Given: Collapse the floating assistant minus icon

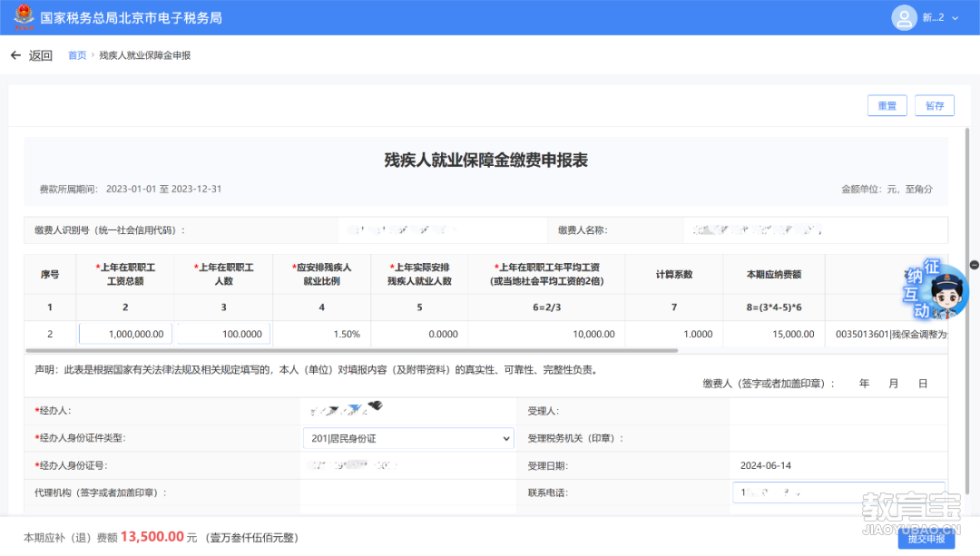Looking at the screenshot, I should pos(975,265).
